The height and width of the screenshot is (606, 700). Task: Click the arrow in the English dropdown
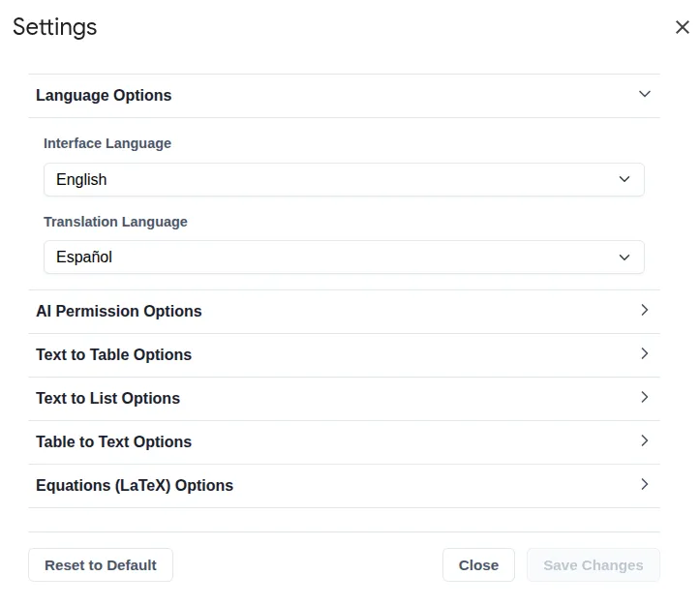tap(624, 179)
